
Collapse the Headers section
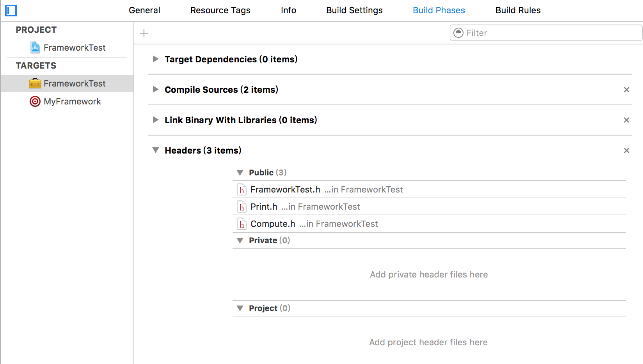(x=156, y=150)
